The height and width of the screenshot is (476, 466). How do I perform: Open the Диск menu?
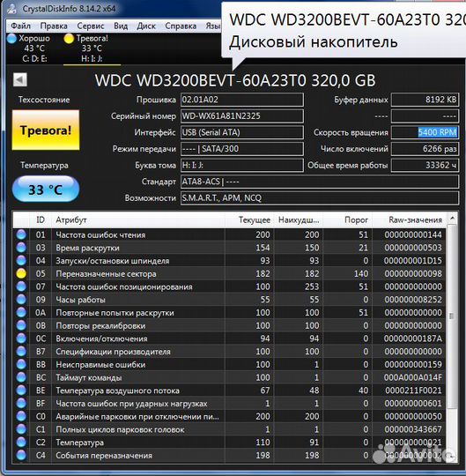[146, 26]
